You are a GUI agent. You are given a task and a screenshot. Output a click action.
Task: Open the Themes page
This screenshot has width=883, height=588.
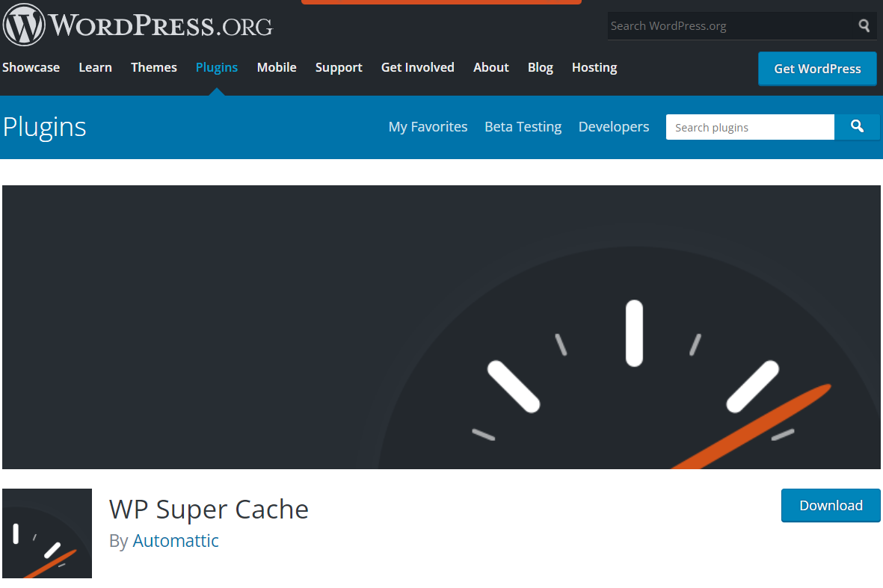click(x=154, y=67)
